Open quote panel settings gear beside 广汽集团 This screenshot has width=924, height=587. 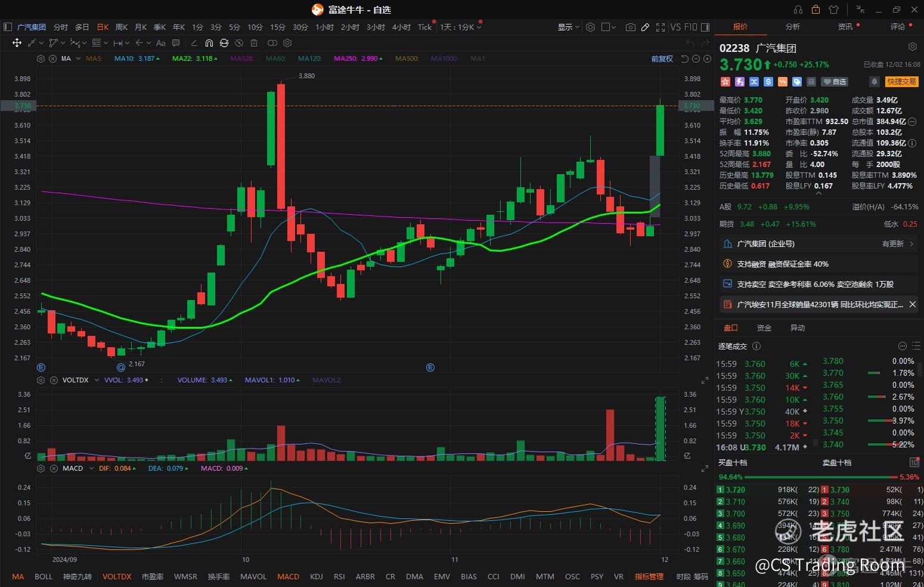[x=912, y=47]
